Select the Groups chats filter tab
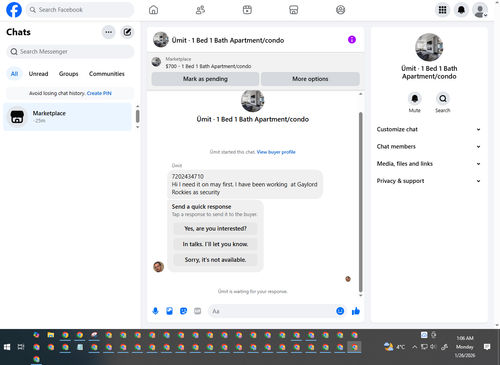Image resolution: width=500 pixels, height=365 pixels. 68,74
